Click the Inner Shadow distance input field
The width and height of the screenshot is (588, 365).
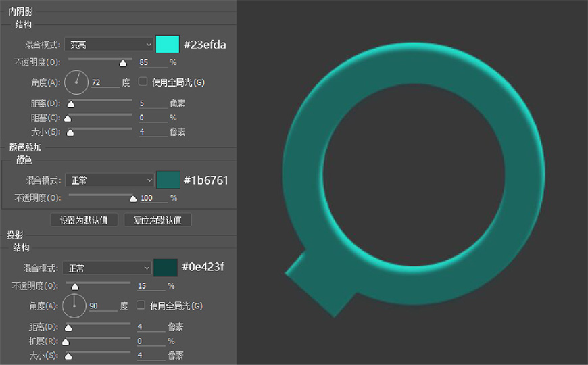152,103
